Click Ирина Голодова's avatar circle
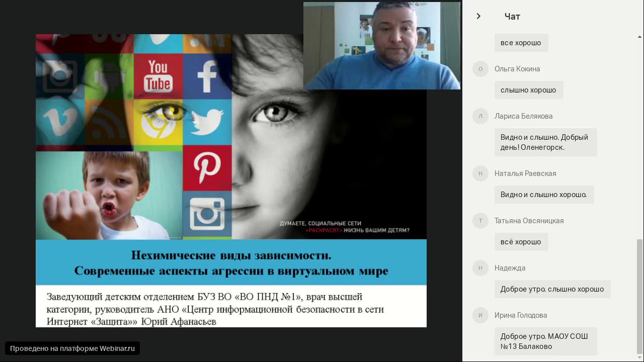Viewport: 644px width, 362px height. click(x=480, y=315)
